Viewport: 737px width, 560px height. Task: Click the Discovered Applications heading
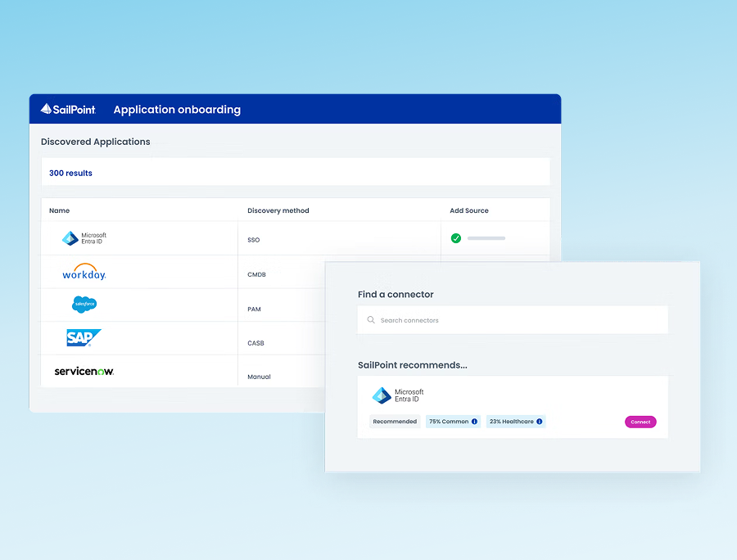[96, 142]
